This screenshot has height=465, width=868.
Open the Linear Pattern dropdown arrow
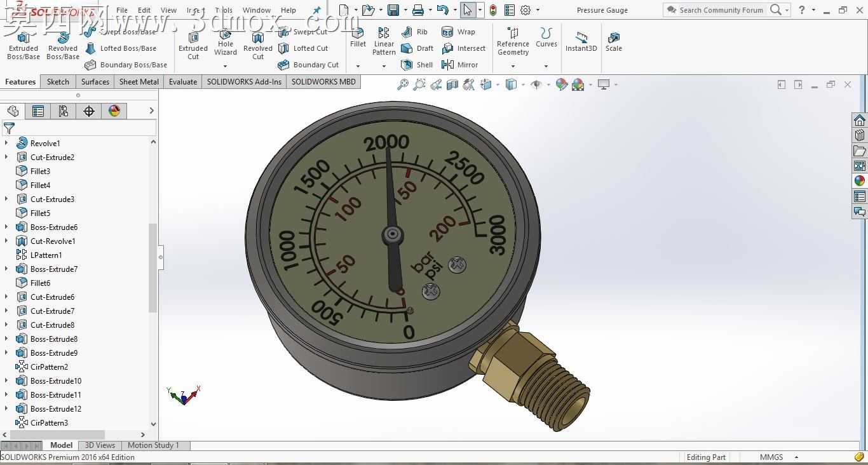(384, 66)
